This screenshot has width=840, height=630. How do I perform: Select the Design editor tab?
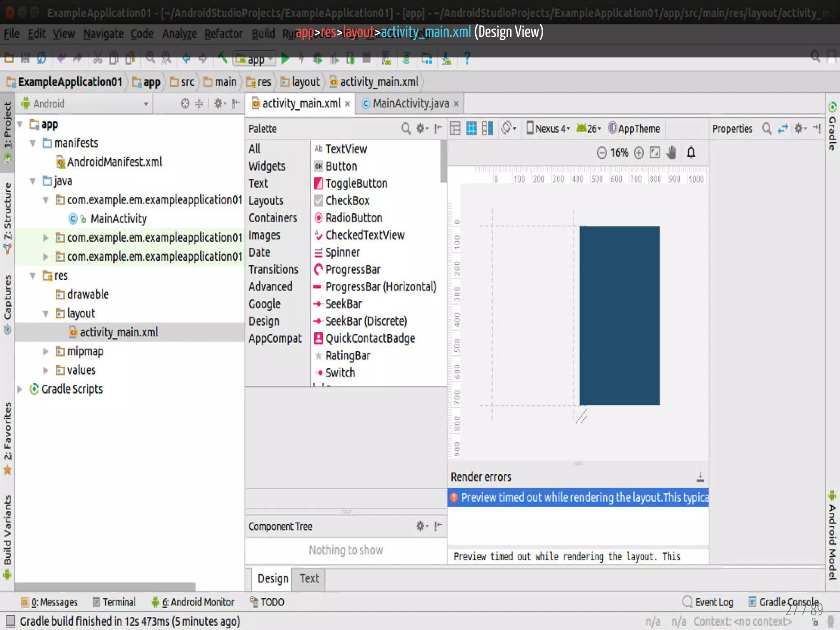click(x=273, y=578)
